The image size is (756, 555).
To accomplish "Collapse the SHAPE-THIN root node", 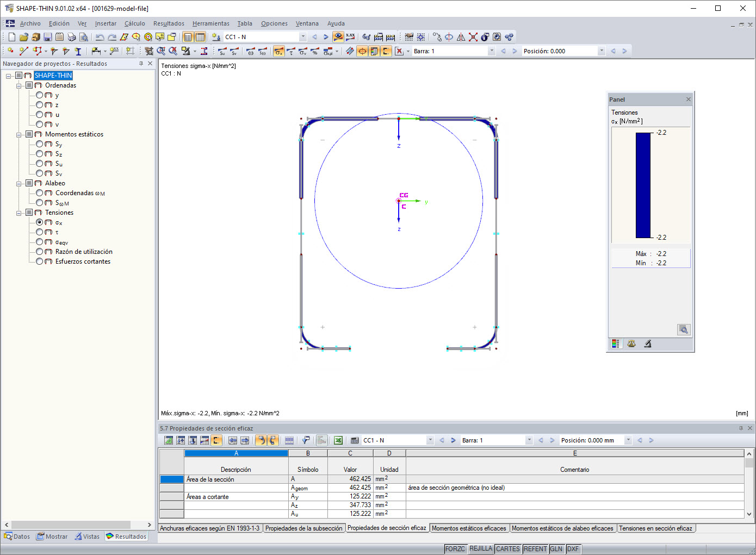I will [9, 76].
